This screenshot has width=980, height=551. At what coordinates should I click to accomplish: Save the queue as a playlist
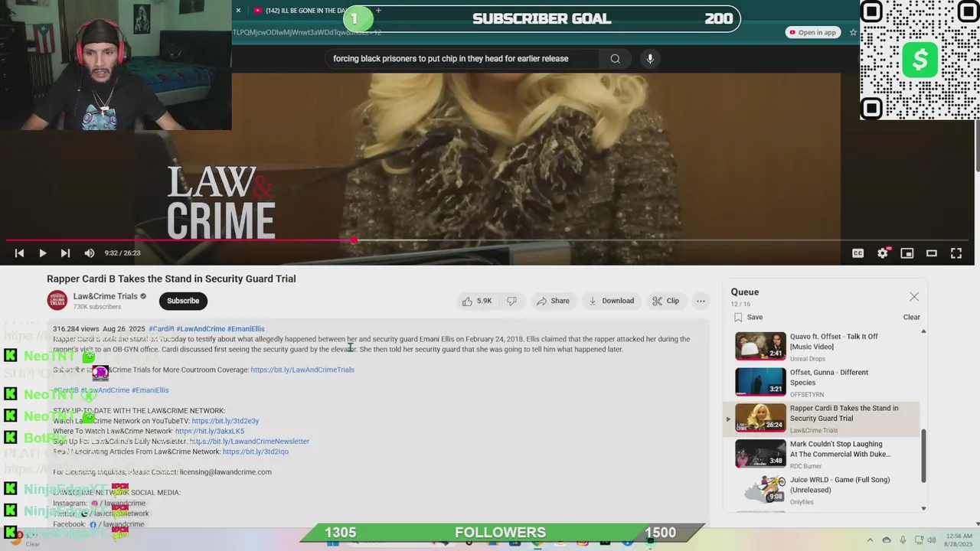[x=748, y=317]
